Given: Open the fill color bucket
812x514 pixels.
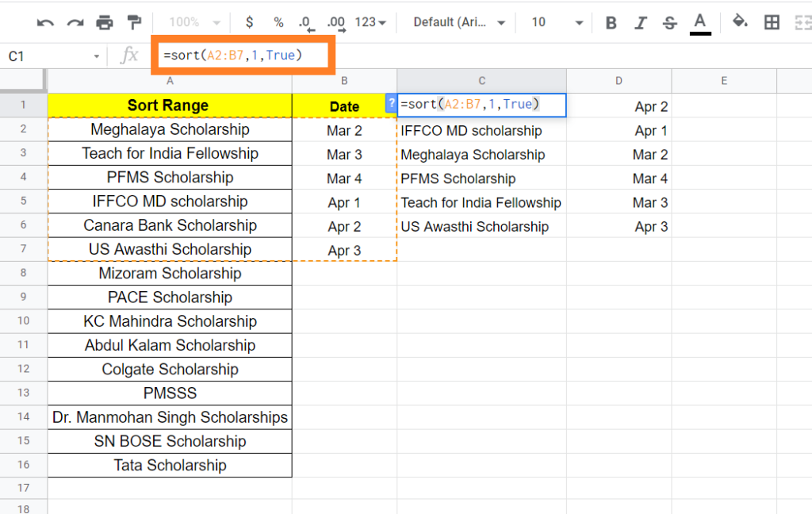Looking at the screenshot, I should (740, 22).
